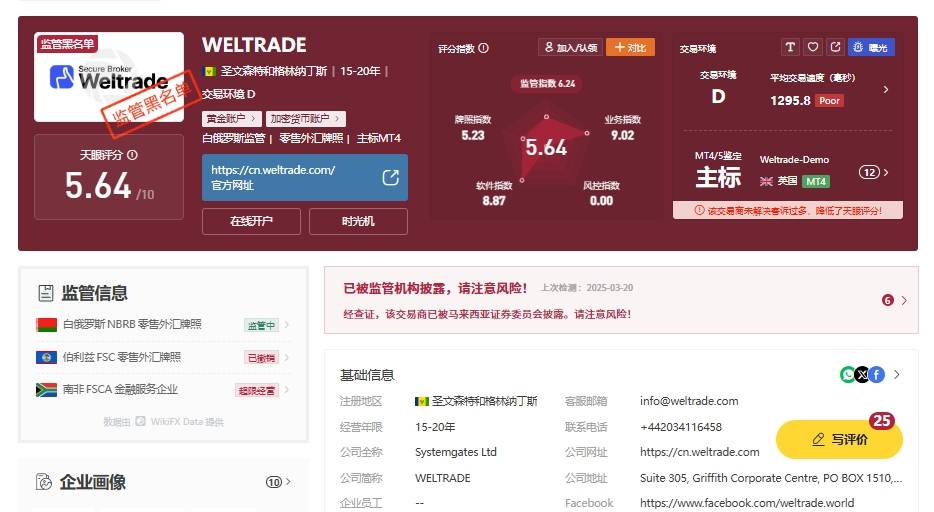Screen dimensions: 934x512
Task: Click the 业务指数 9.02 score
Action: pos(622,128)
